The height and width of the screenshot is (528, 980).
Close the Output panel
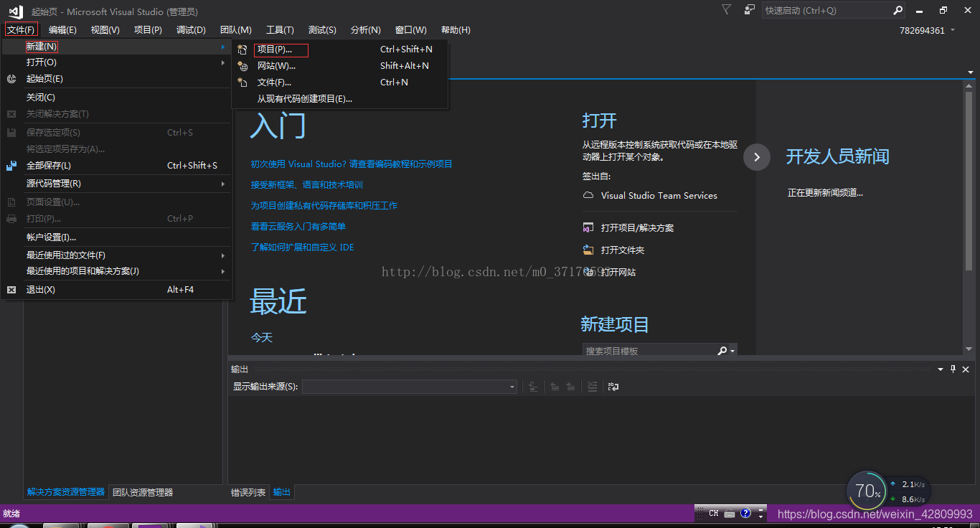[966, 369]
